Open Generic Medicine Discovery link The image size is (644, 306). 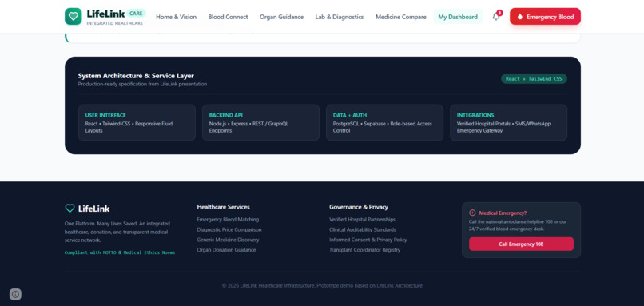[x=228, y=240]
